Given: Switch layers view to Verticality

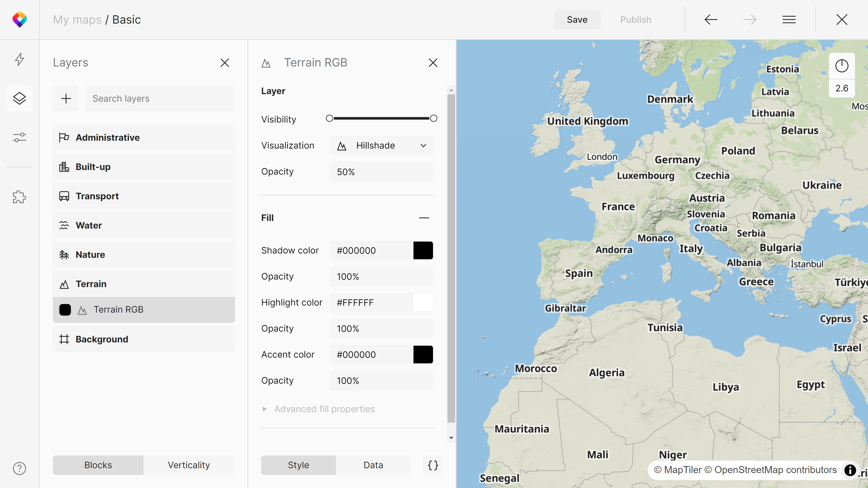Looking at the screenshot, I should pyautogui.click(x=189, y=465).
